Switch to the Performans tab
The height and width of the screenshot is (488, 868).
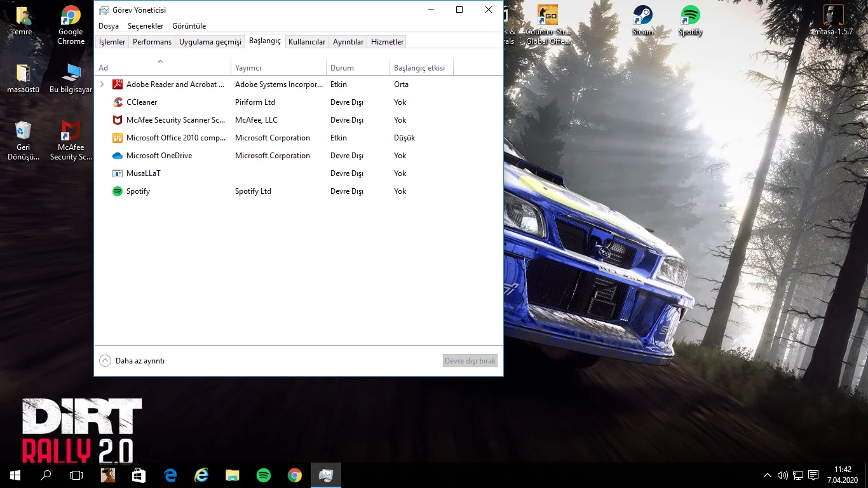(153, 42)
